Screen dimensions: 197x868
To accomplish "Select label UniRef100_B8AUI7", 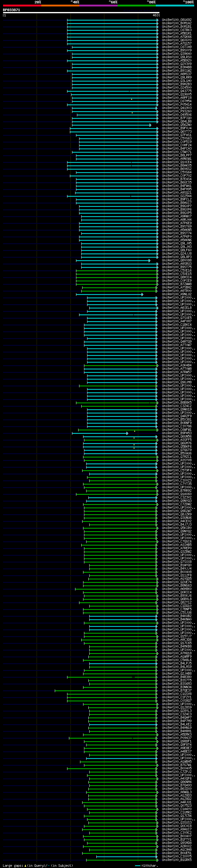I will coord(177,203).
